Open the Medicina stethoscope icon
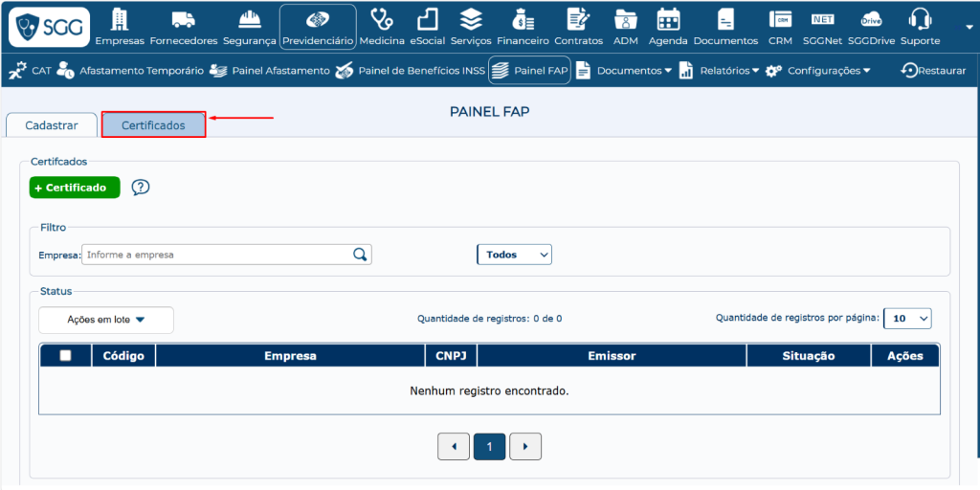Image resolution: width=980 pixels, height=490 pixels. coord(382,20)
